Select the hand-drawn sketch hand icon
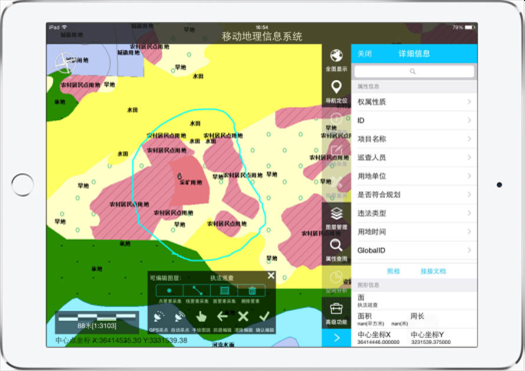525x371 pixels. point(201,317)
